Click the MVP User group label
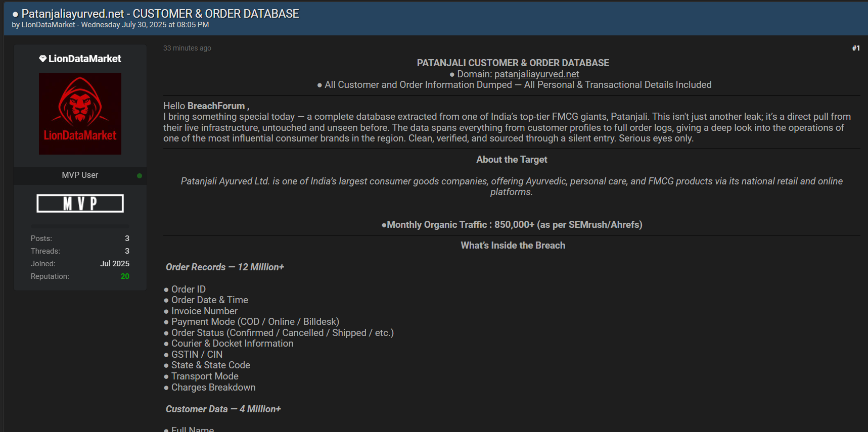 coord(80,175)
